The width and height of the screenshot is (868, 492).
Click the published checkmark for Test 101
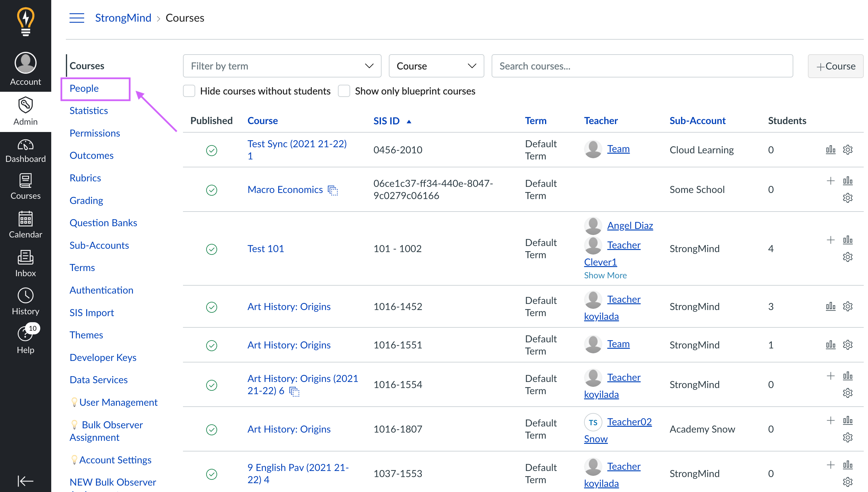[x=212, y=249]
